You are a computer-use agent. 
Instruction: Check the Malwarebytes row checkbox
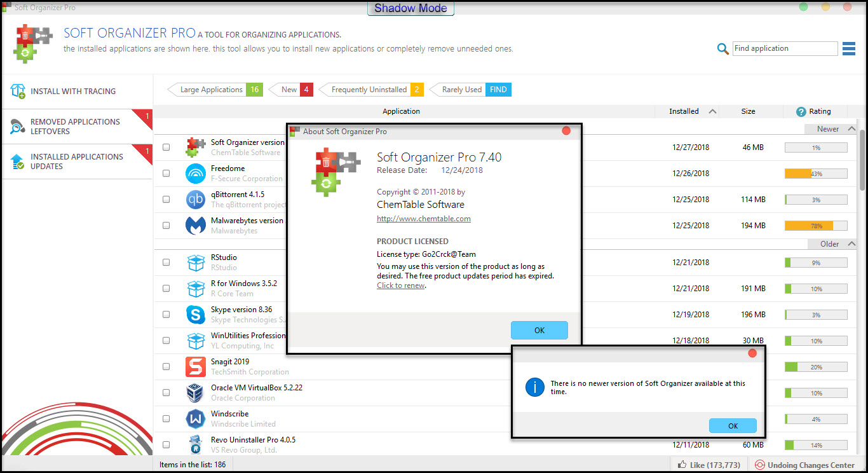166,225
